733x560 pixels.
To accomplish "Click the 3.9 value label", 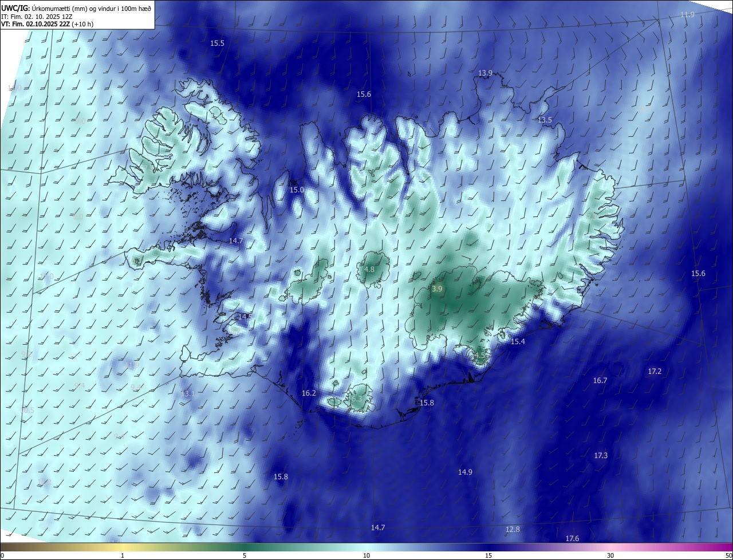I will pos(437,289).
